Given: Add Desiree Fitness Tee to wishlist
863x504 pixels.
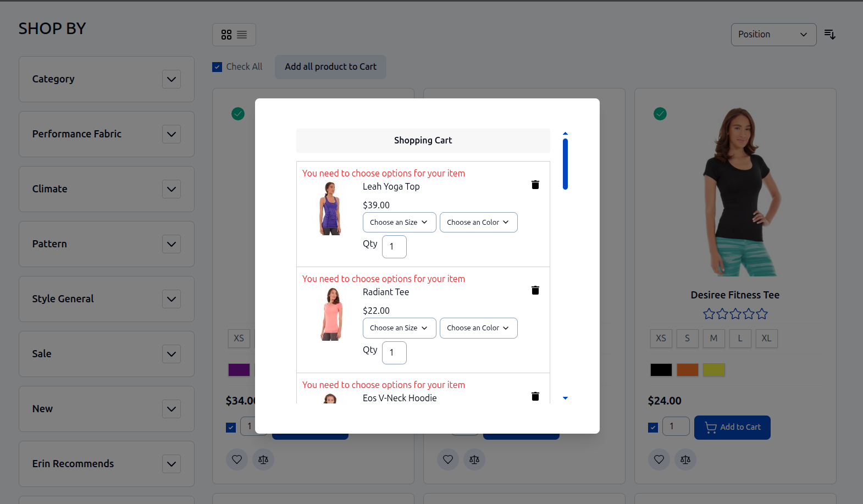Looking at the screenshot, I should pos(659,459).
